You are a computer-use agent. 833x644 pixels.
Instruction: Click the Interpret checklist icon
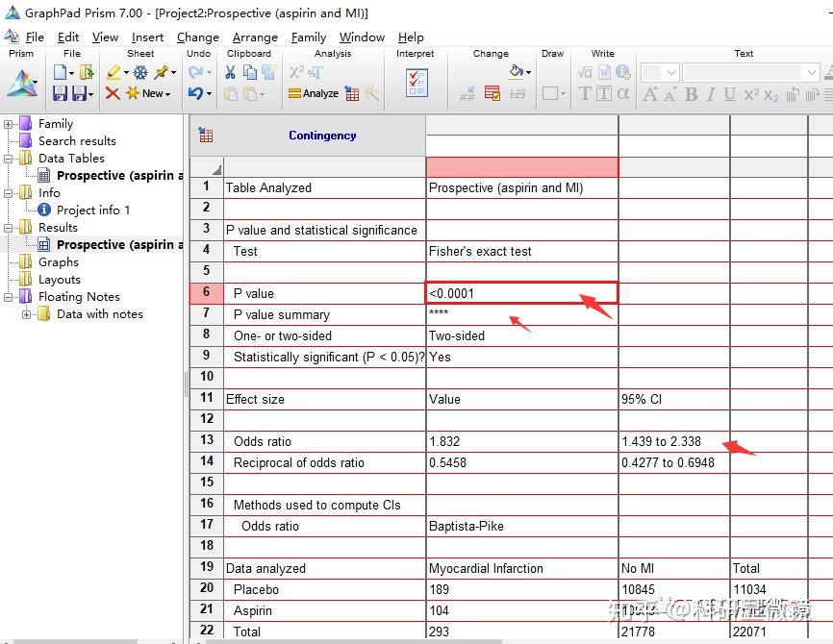[x=416, y=83]
